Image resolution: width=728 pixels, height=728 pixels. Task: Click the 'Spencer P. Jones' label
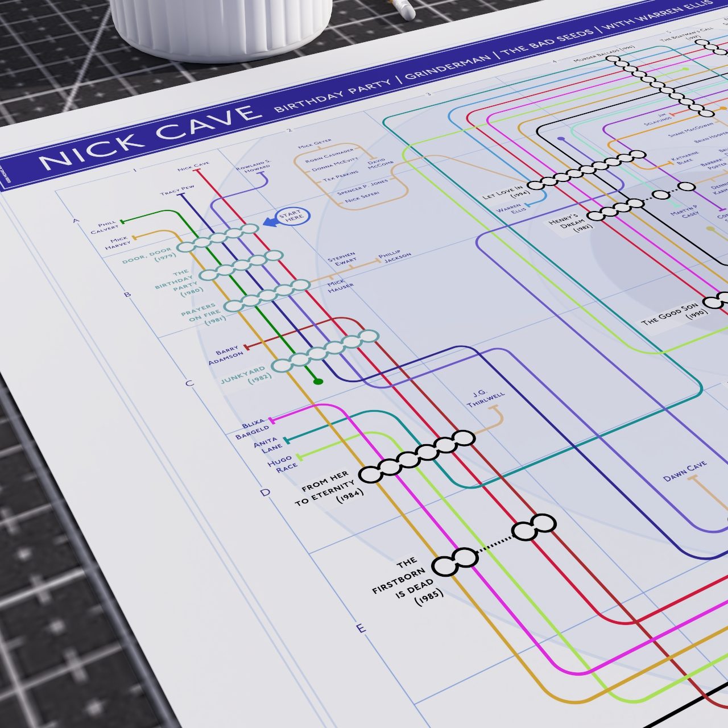coord(362,188)
